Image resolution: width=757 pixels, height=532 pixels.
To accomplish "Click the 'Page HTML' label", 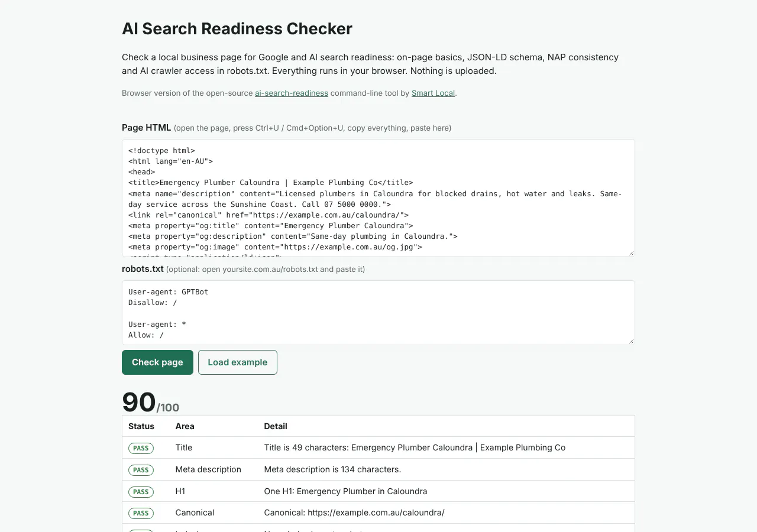I will tap(146, 128).
